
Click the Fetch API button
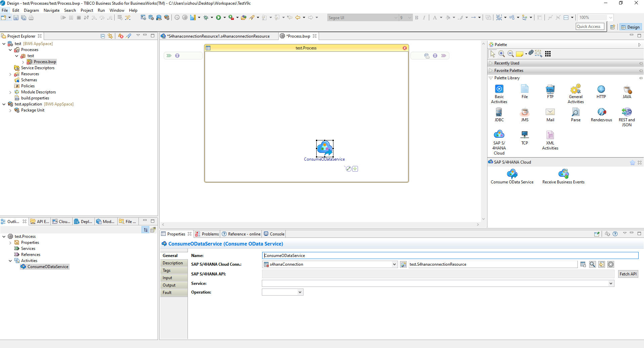point(628,274)
